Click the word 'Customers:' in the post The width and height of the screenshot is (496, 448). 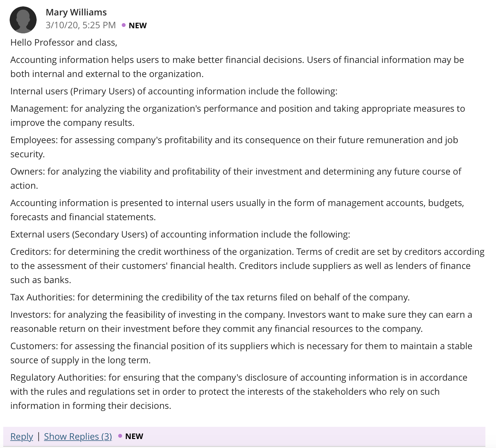click(x=34, y=346)
